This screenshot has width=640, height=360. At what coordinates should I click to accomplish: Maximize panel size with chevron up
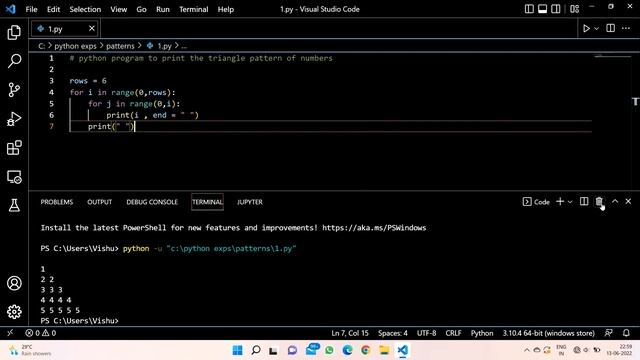615,201
